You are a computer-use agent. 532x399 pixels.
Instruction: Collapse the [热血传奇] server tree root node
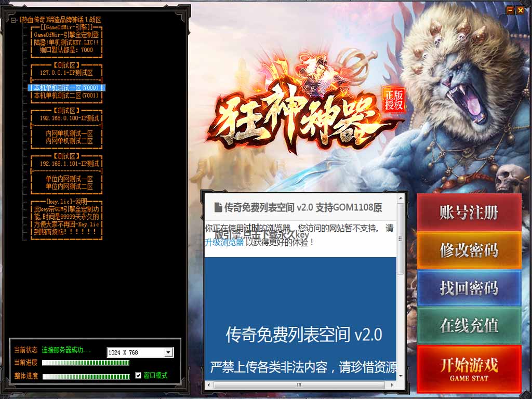click(x=14, y=20)
